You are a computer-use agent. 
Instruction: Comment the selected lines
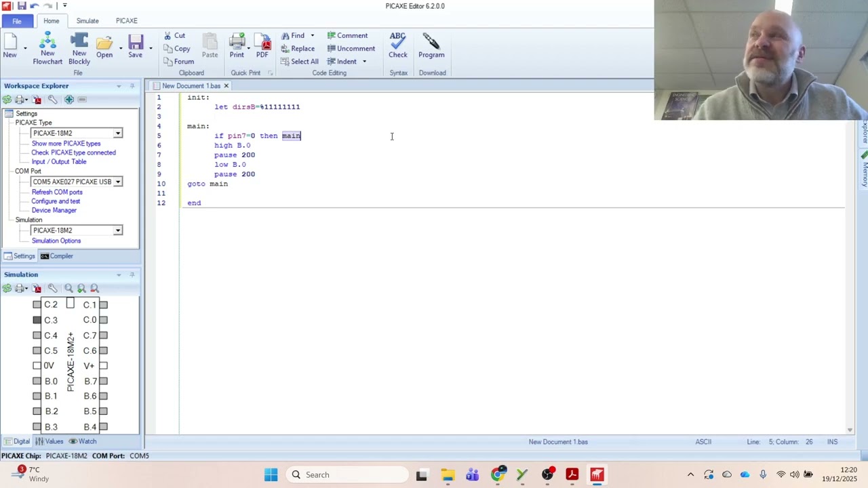click(347, 35)
